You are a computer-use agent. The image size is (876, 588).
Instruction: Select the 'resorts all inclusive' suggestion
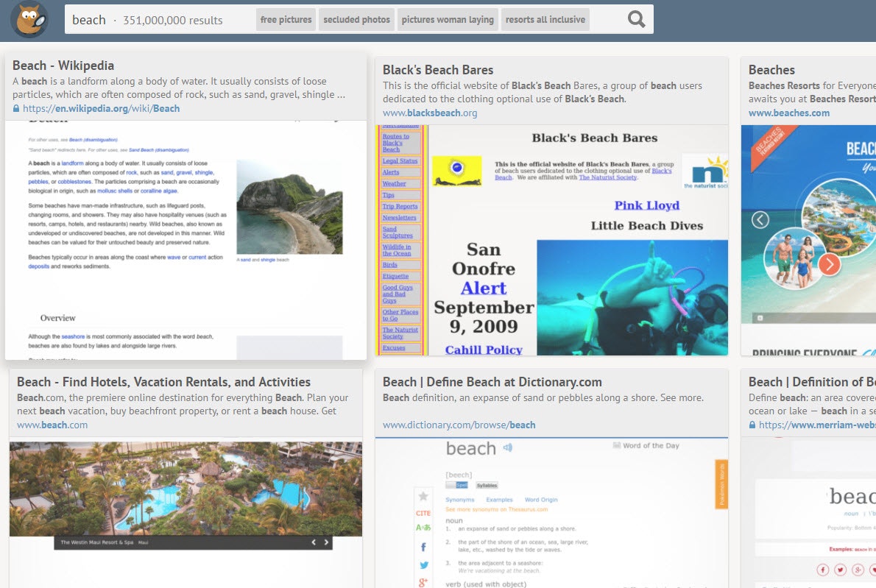(545, 20)
